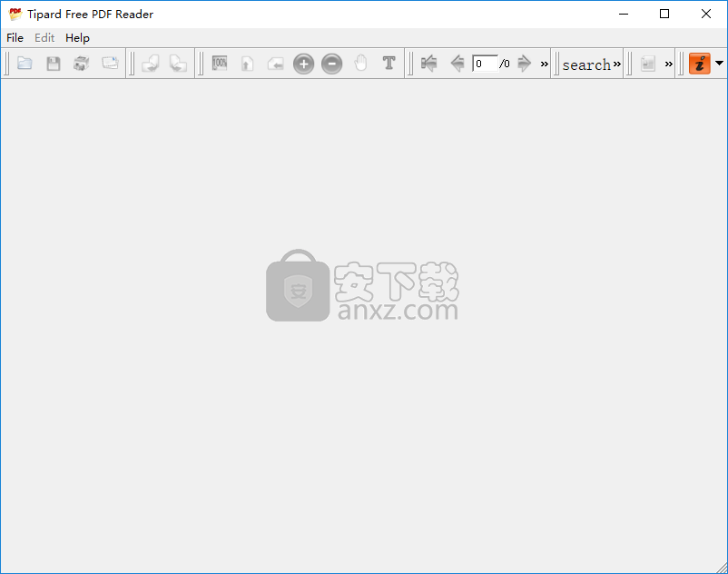
Task: Click the file toolbar grip handle
Action: click(6, 64)
